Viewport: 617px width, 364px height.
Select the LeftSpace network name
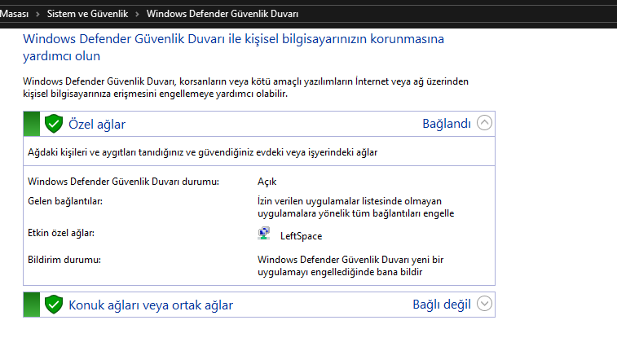pyautogui.click(x=301, y=236)
